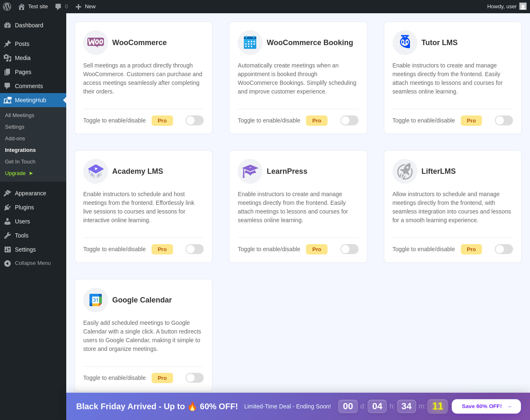This screenshot has height=420, width=530.
Task: Click the plus icon beside New
Action: pos(78,7)
